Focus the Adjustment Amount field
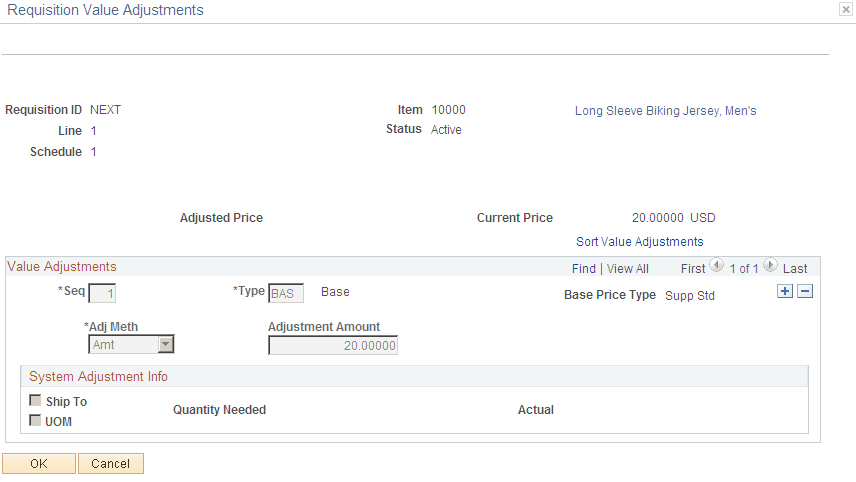Screen dimensions: 856x482 click(333, 346)
